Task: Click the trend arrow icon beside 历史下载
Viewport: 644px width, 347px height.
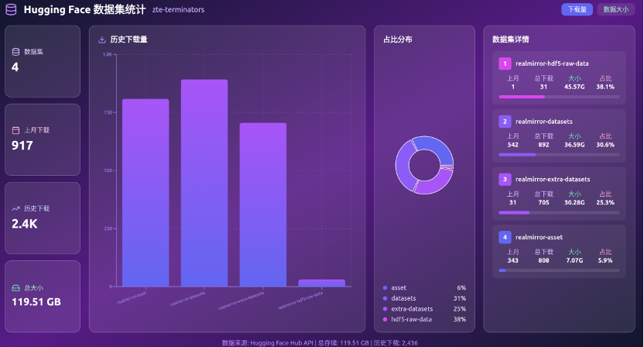Action: tap(16, 208)
